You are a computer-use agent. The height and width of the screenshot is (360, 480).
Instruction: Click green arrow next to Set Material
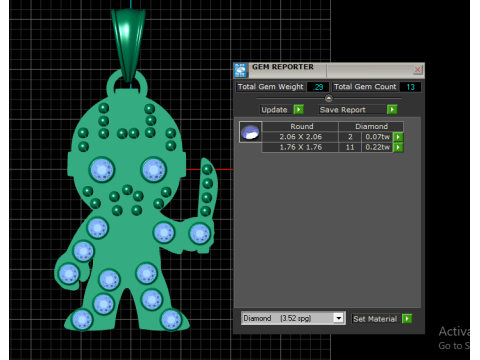407,319
